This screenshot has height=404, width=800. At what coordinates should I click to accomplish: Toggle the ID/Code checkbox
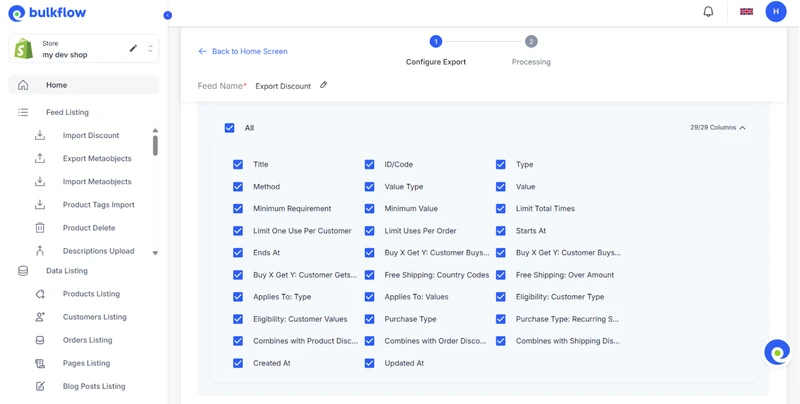pos(369,164)
